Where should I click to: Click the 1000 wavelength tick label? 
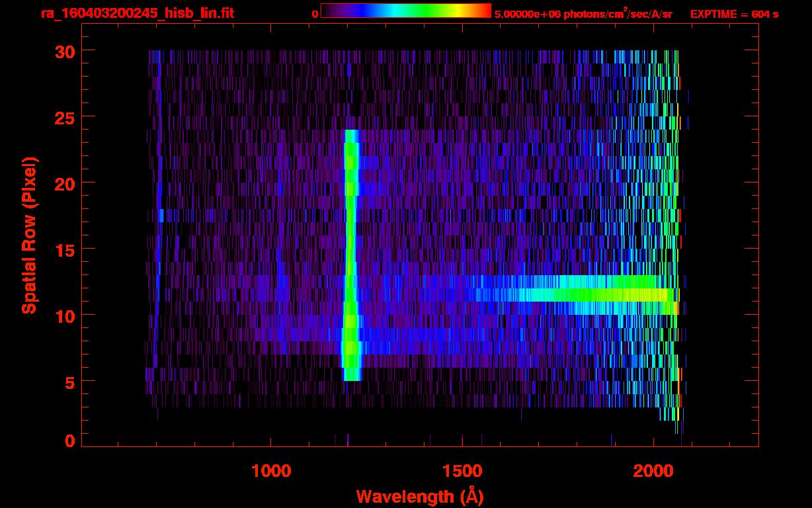(x=271, y=470)
